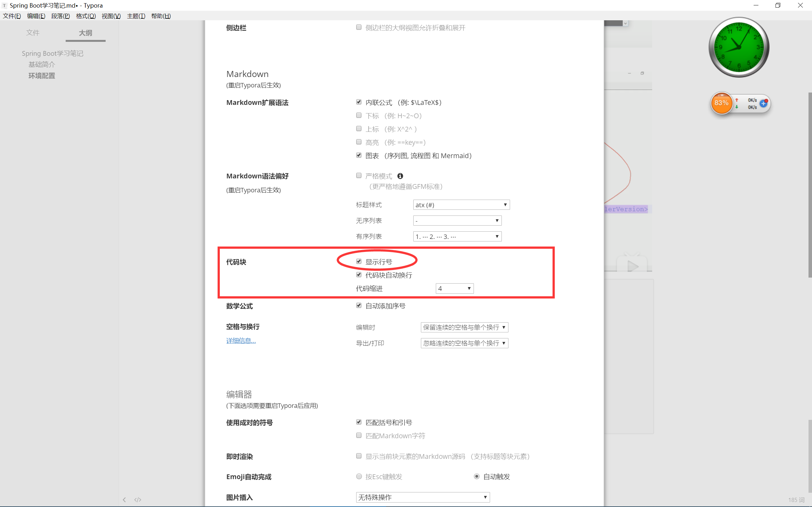Screen dimensions: 812x507
Task: Click the info icon beside 严格模式
Action: [400, 176]
